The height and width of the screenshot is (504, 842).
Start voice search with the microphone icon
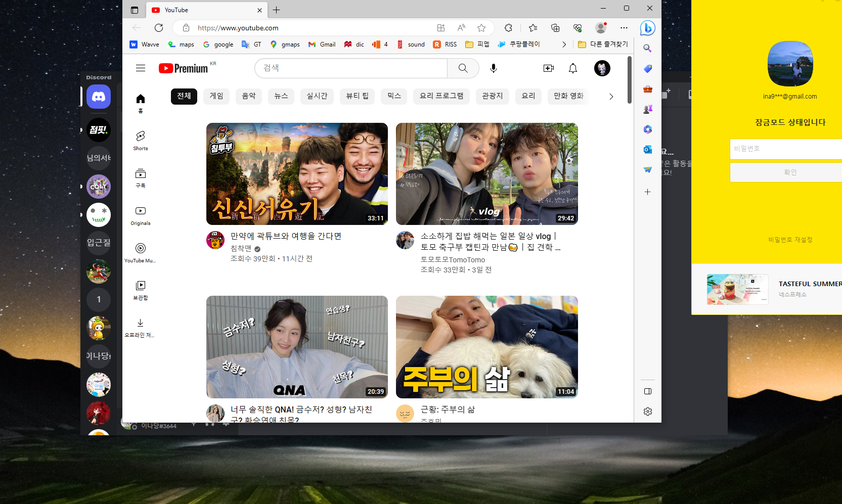pyautogui.click(x=494, y=68)
